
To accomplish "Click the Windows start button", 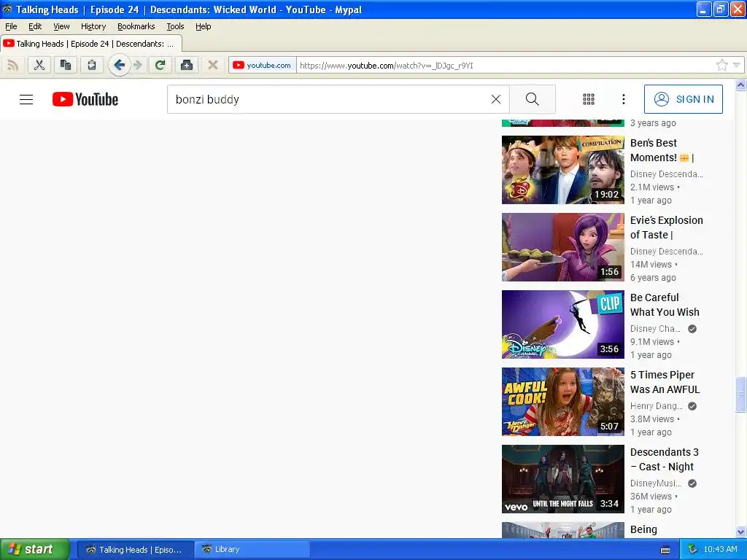I will [34, 550].
